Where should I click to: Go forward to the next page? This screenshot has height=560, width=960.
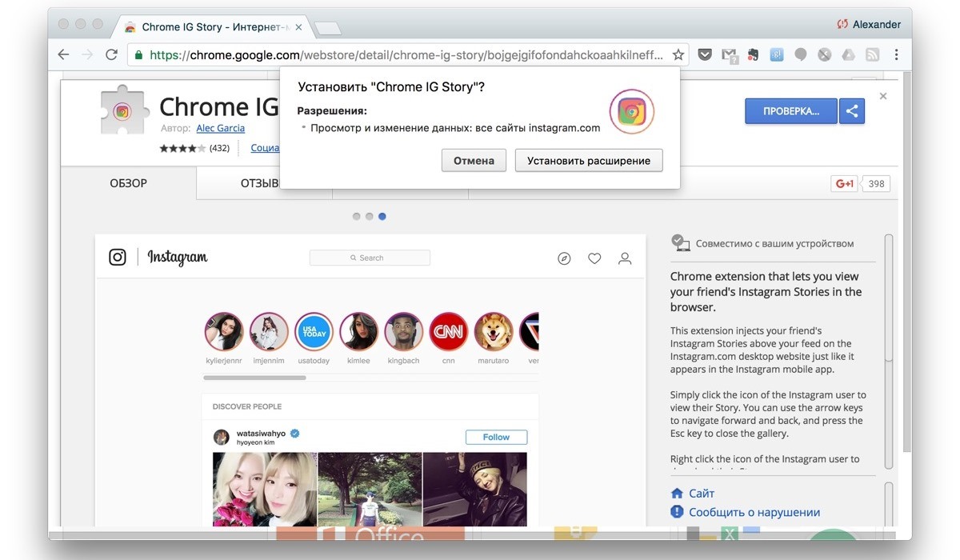coord(87,55)
